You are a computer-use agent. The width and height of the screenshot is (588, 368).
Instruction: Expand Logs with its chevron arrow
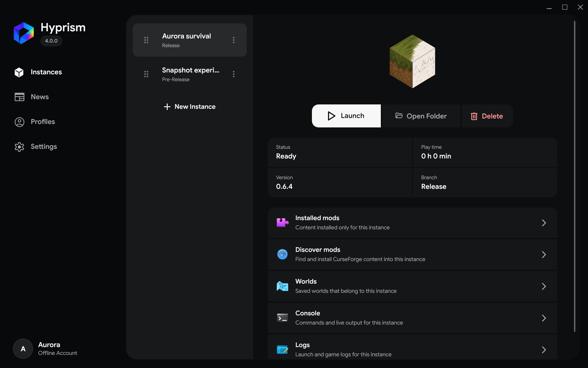point(544,350)
